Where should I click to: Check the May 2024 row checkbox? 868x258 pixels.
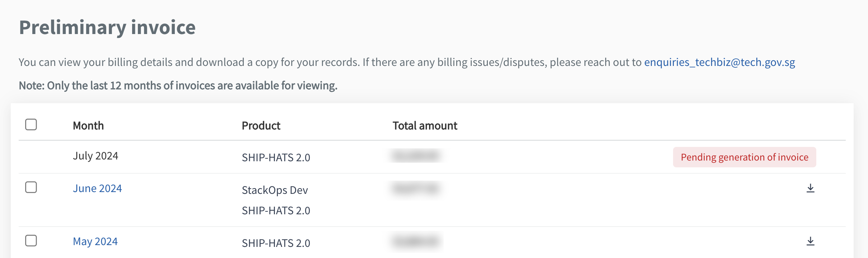click(x=32, y=241)
